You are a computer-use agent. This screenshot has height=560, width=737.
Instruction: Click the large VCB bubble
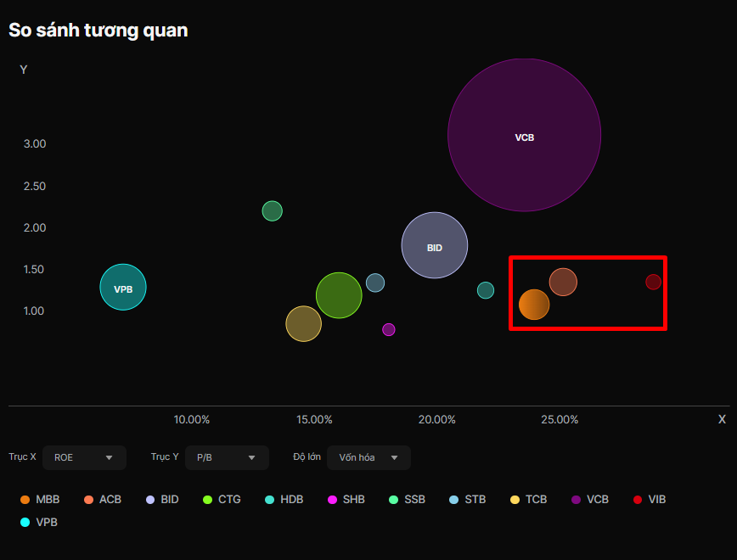524,135
